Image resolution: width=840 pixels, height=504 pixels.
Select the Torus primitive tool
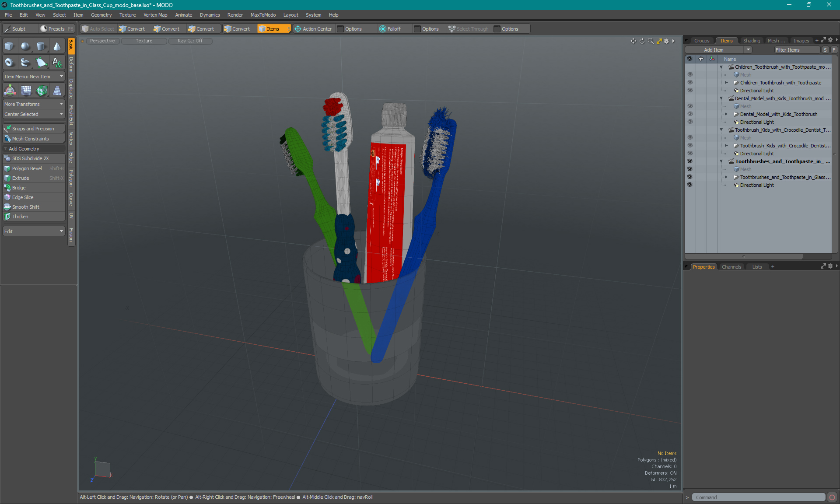tap(9, 63)
